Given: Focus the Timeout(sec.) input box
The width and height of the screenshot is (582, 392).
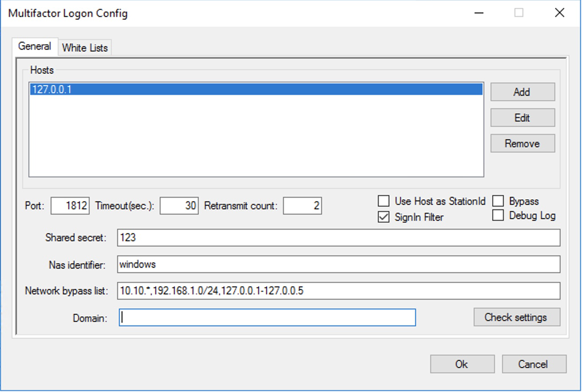Looking at the screenshot, I should tap(179, 206).
